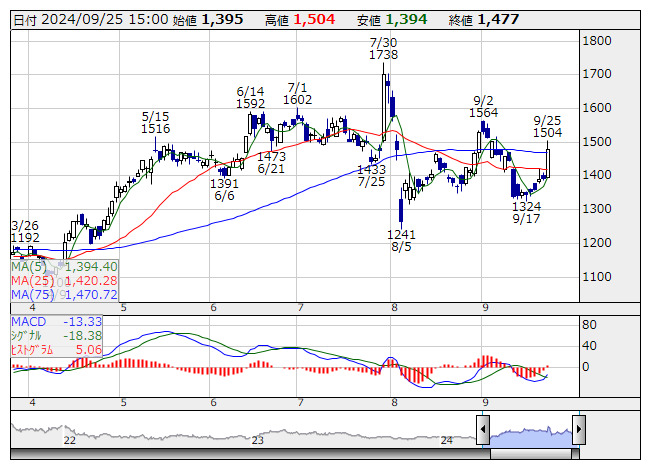Click the horizontal scrollbar thumb at bottom

point(531,453)
